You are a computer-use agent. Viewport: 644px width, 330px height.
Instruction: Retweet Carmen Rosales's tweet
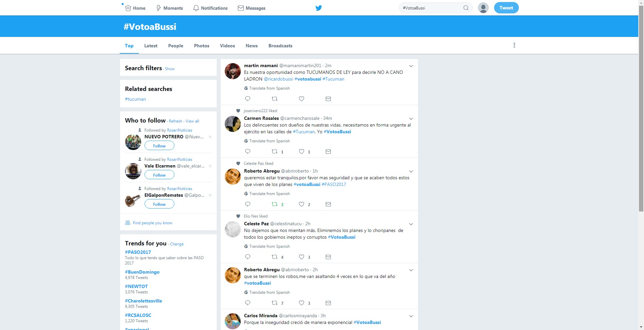(x=274, y=151)
